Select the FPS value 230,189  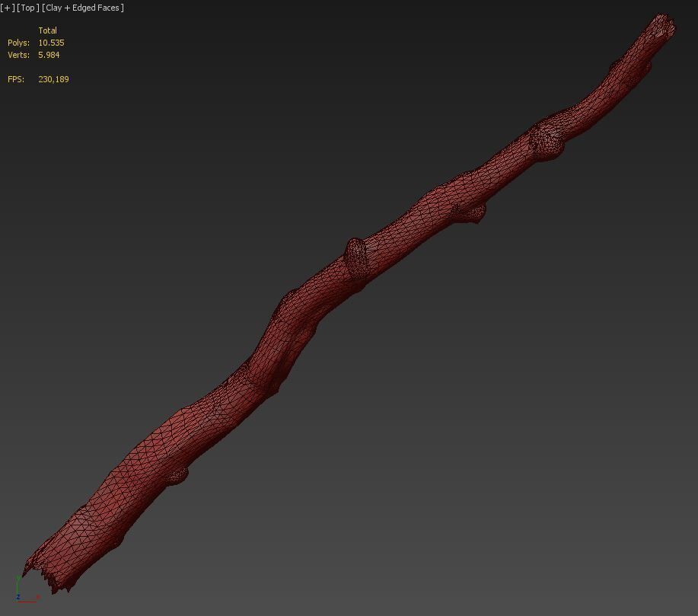[53, 79]
